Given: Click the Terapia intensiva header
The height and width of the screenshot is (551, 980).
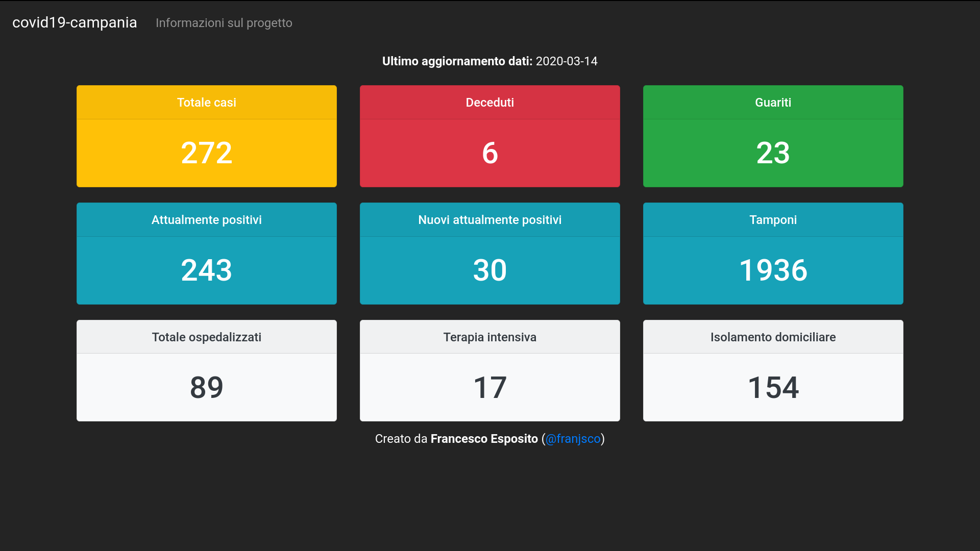Looking at the screenshot, I should 490,337.
